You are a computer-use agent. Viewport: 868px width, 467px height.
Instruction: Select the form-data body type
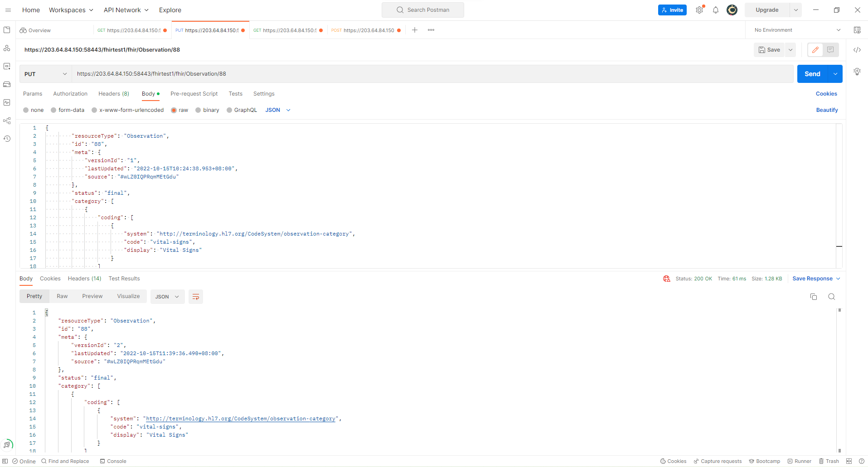click(x=53, y=110)
